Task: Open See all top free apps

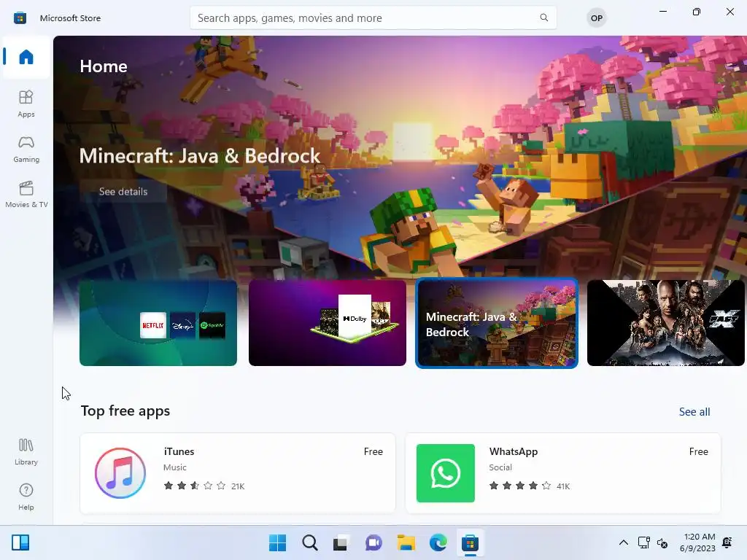Action: [x=694, y=412]
